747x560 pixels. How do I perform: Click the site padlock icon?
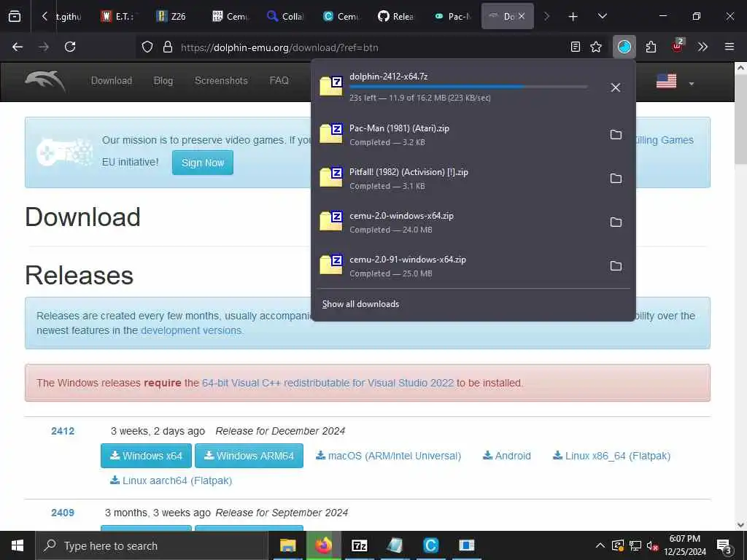point(167,47)
